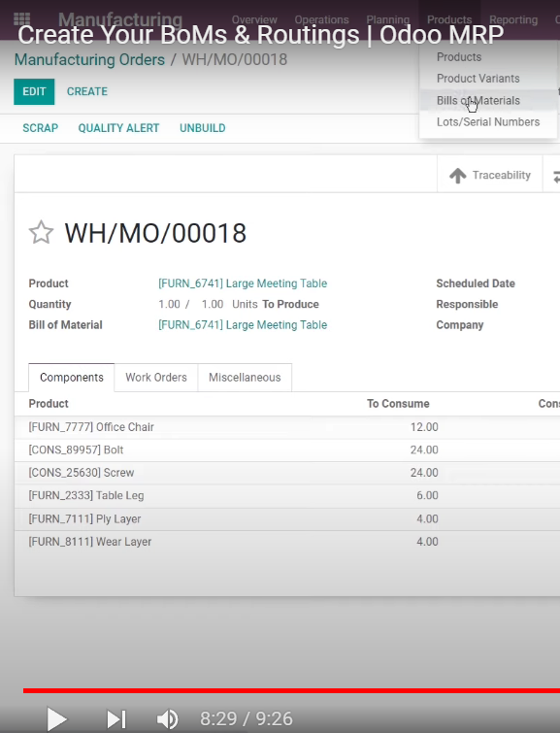Select the [FURN_7777] Office Chair row
This screenshot has width=560, height=733.
click(287, 427)
